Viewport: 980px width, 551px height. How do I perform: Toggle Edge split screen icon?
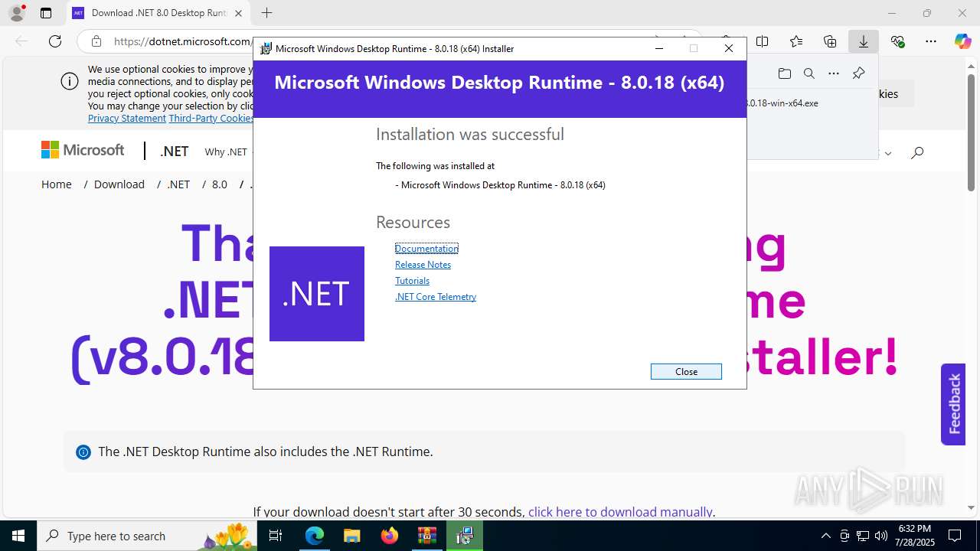coord(763,41)
